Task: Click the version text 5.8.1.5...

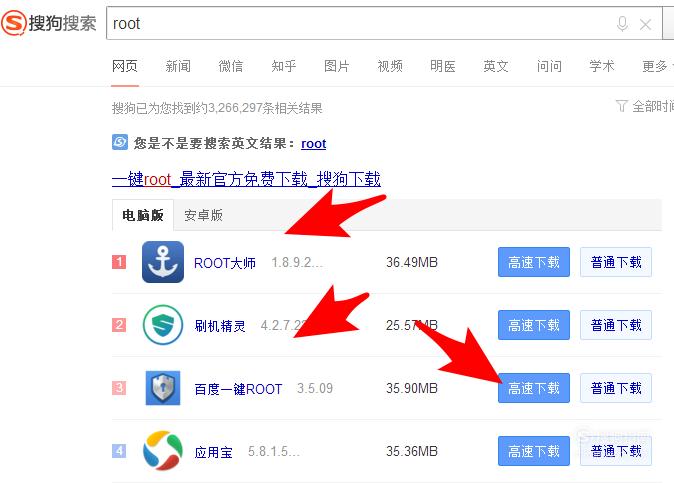Action: [x=274, y=451]
